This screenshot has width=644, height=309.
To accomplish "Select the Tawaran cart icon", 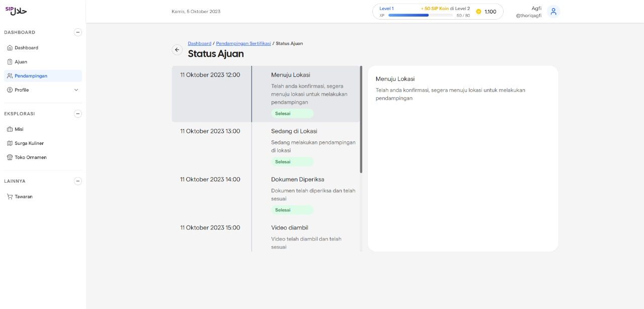I will tap(10, 196).
